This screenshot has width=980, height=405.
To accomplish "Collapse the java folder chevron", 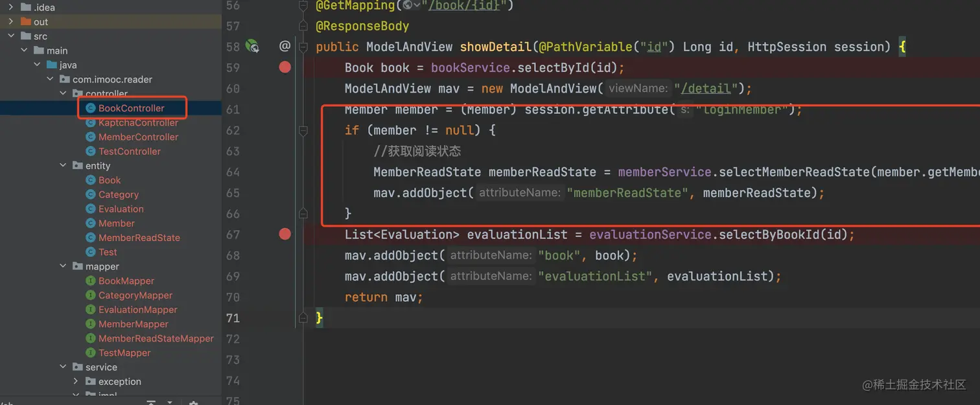I will tap(37, 65).
